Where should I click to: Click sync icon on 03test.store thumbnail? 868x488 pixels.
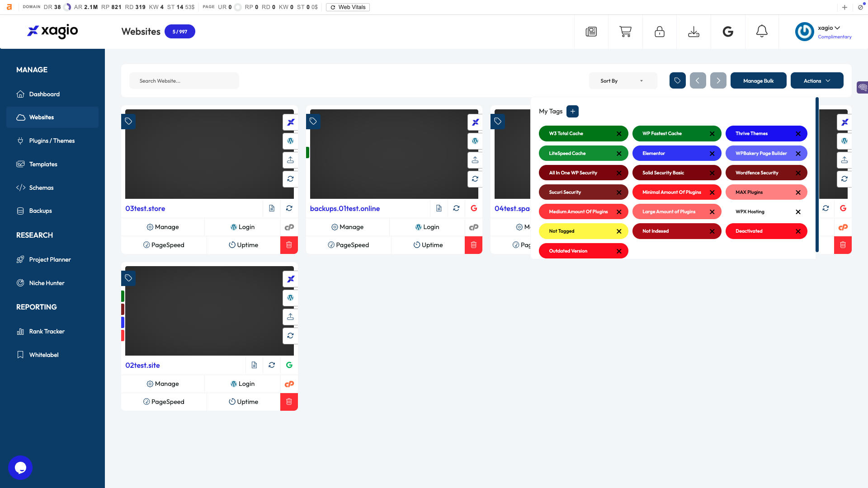click(290, 179)
